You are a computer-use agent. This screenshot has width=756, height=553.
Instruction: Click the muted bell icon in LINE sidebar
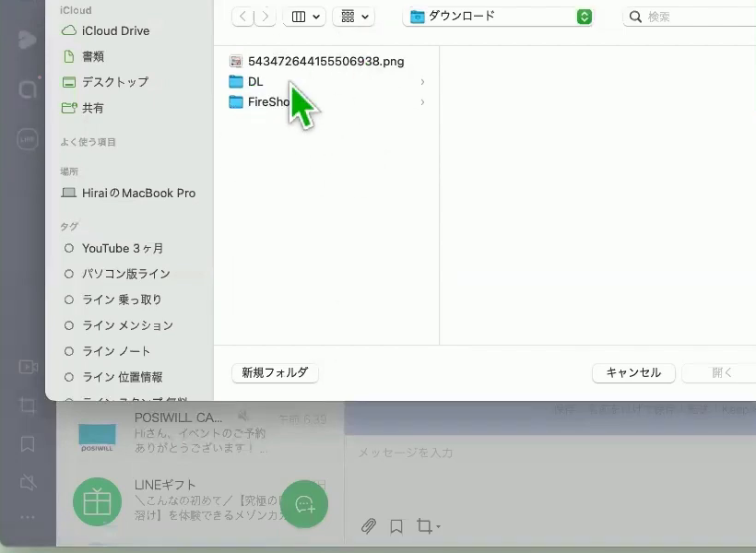(28, 482)
